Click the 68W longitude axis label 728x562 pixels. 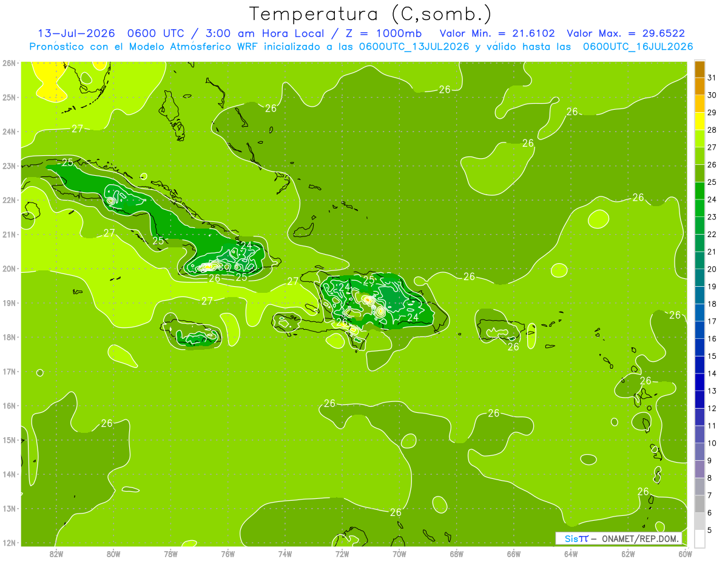[456, 554]
